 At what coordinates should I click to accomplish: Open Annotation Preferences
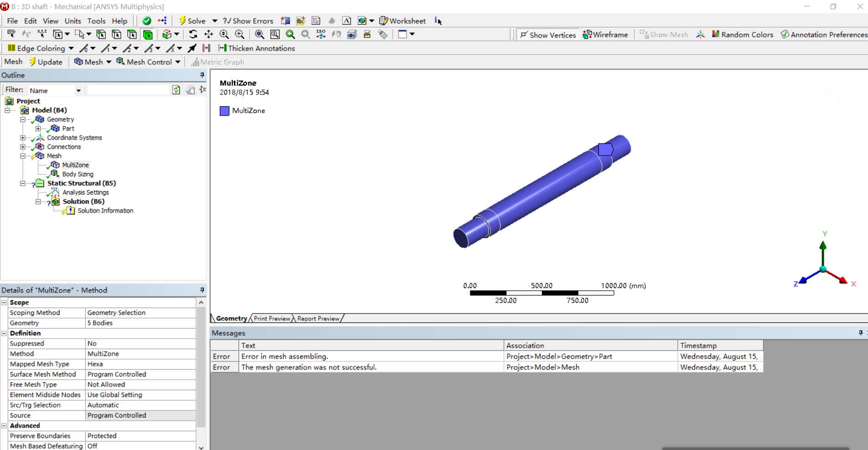coord(824,35)
